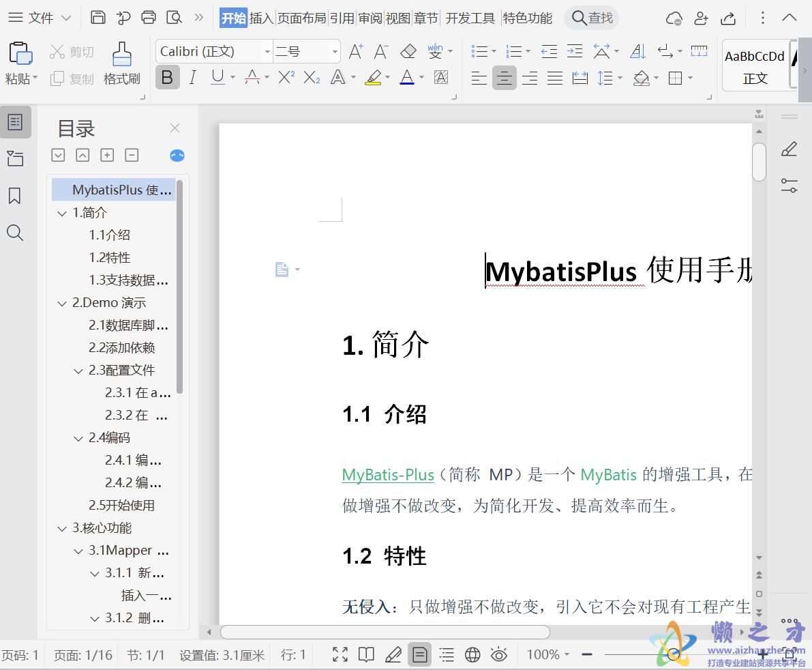Set left text alignment
This screenshot has height=670, width=812.
(479, 78)
